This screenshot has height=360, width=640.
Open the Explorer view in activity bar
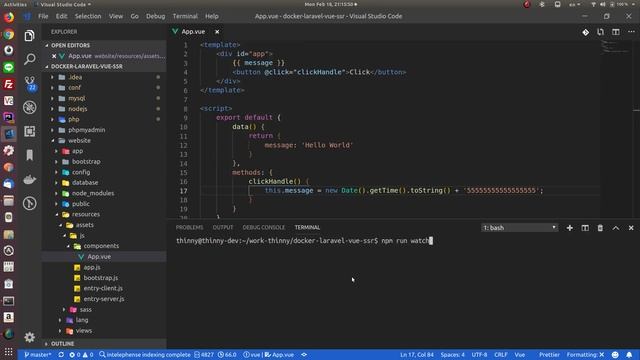[x=29, y=36]
